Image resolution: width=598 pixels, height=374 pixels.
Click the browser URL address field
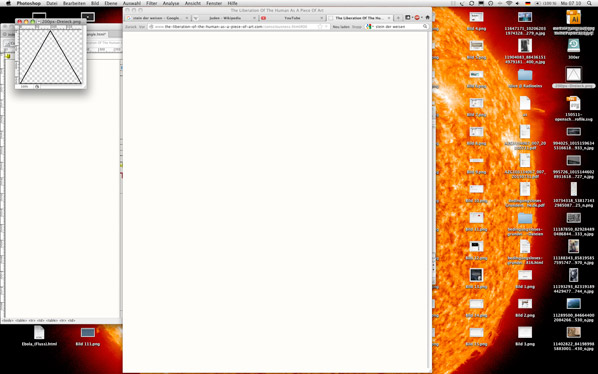pos(239,27)
